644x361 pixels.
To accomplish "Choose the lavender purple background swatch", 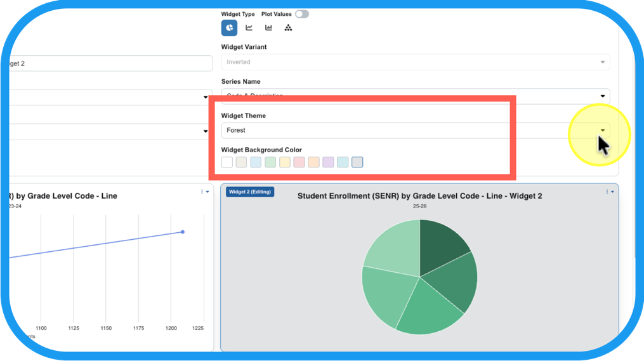I will pyautogui.click(x=328, y=162).
